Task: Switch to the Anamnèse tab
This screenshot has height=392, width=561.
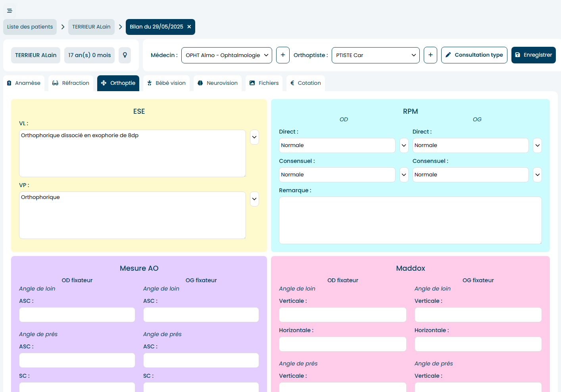Action: point(24,83)
